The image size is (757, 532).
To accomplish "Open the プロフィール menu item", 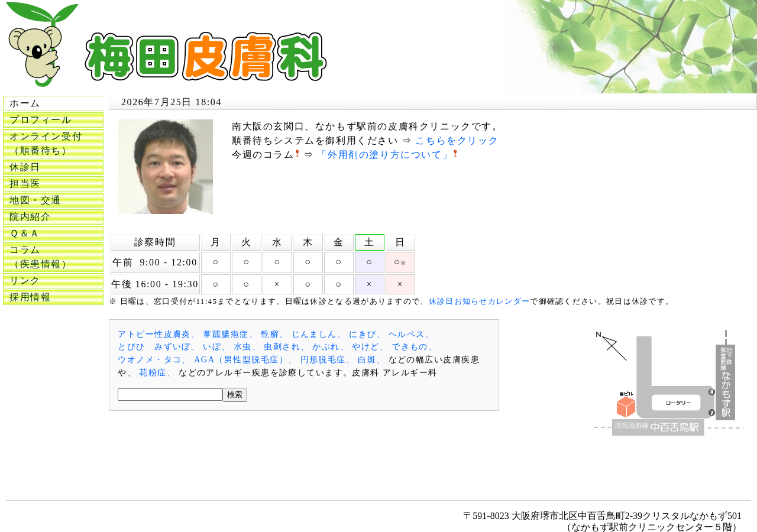I will click(x=53, y=120).
